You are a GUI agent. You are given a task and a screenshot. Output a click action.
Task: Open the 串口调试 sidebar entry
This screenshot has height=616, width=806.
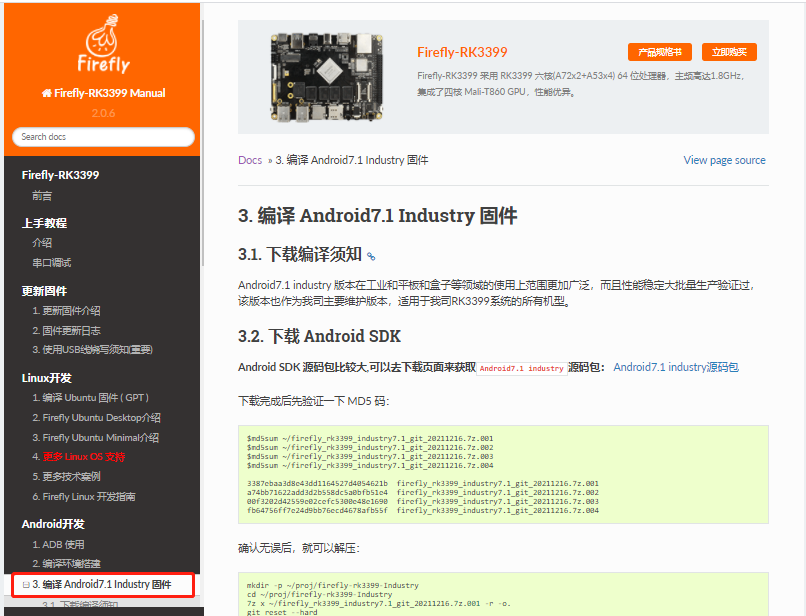[52, 263]
